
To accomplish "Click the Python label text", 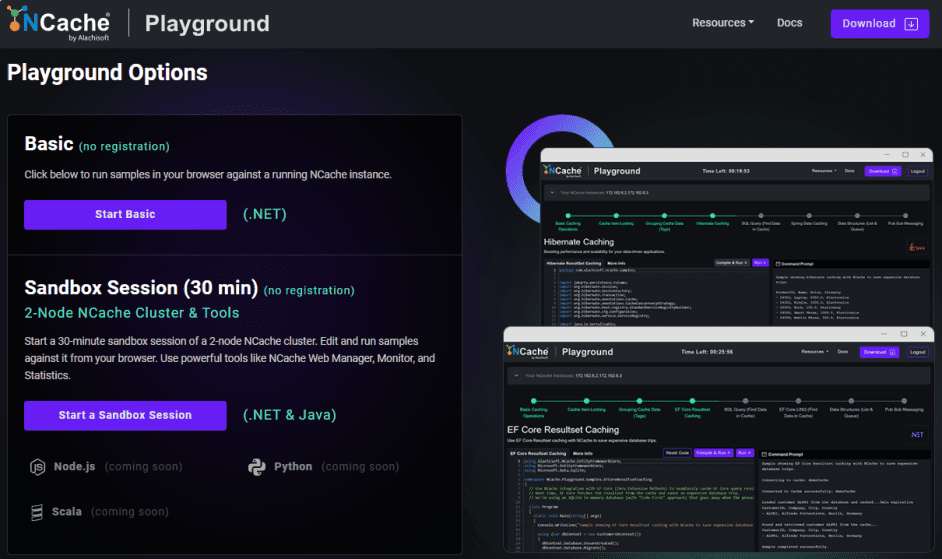I will [x=293, y=466].
